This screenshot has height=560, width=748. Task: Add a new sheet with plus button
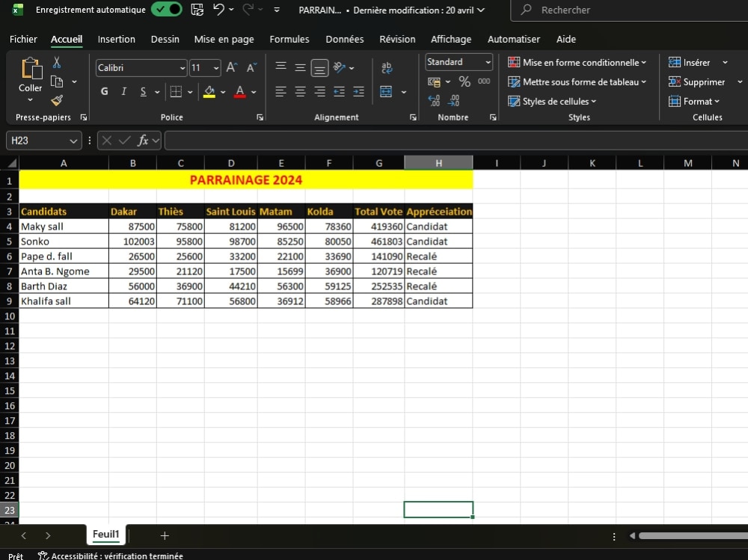click(165, 535)
